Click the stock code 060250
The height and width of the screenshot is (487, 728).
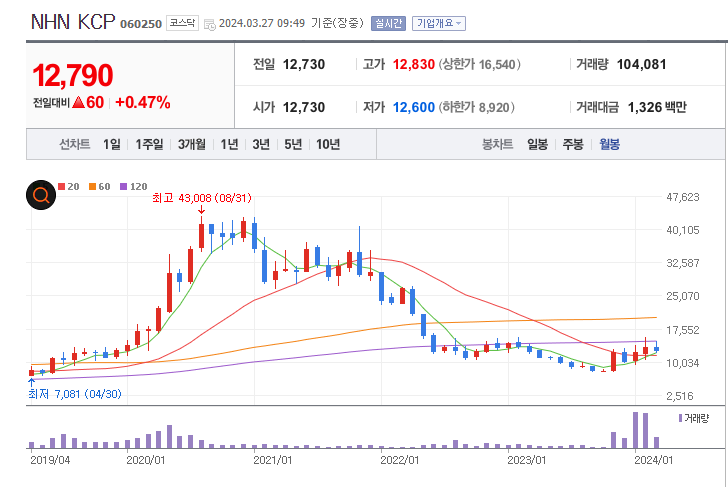(x=141, y=24)
